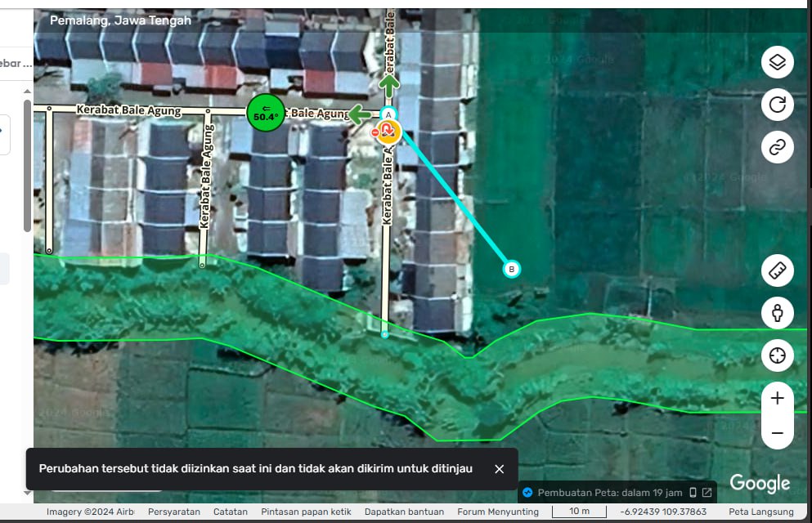Viewport: 812px width, 523px height.
Task: Open the Persyaratan link
Action: coord(174,512)
